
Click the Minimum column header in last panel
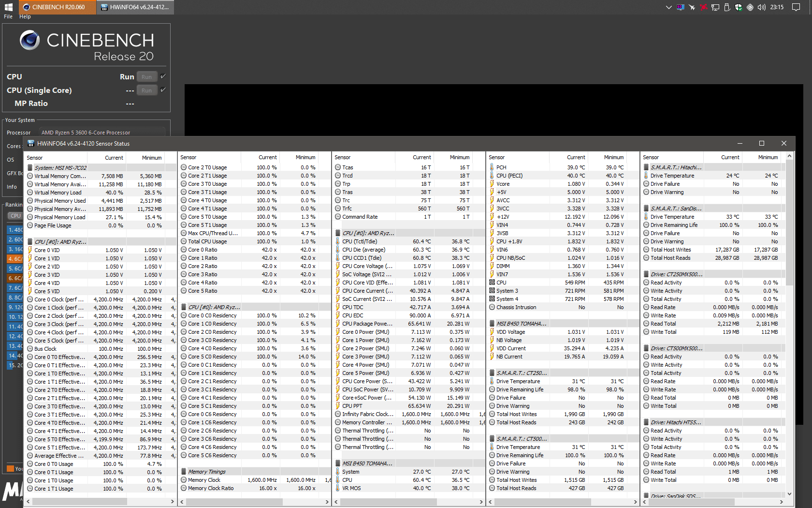tap(762, 157)
